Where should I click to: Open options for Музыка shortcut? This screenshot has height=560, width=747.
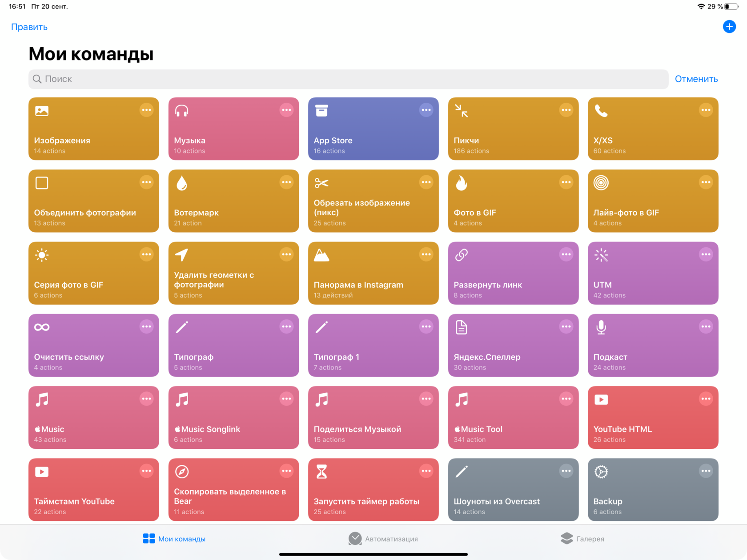point(286,110)
